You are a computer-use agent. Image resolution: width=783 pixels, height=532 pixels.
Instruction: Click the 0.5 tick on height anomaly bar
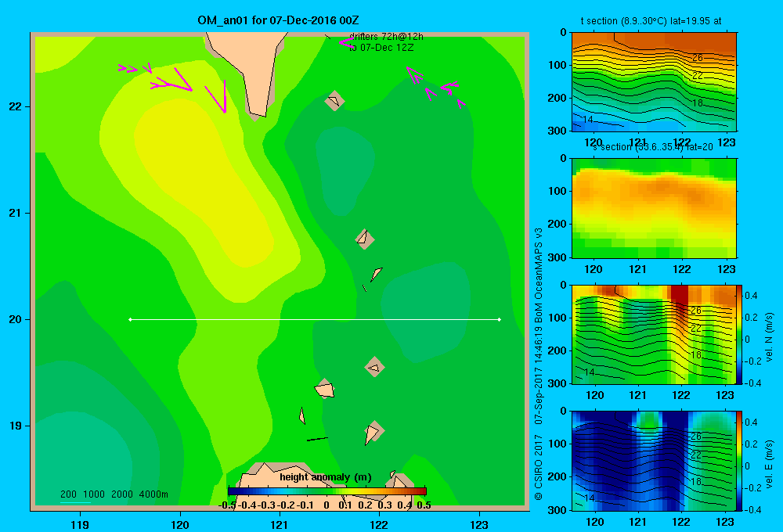(x=424, y=505)
